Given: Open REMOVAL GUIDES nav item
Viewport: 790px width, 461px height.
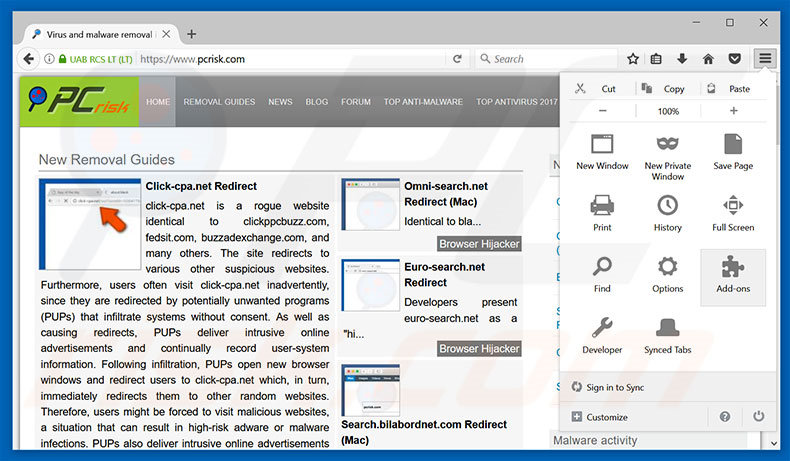Looking at the screenshot, I should pyautogui.click(x=219, y=102).
